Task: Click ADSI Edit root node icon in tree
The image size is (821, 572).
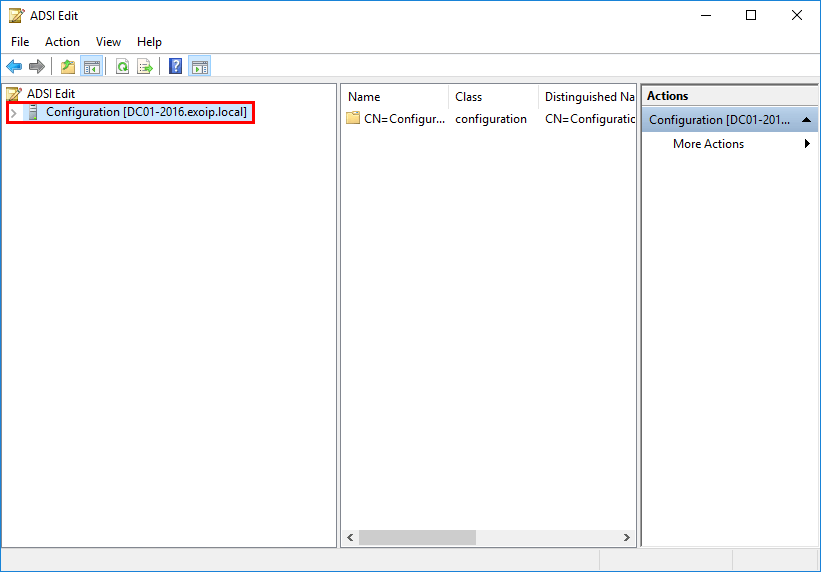Action: point(14,94)
